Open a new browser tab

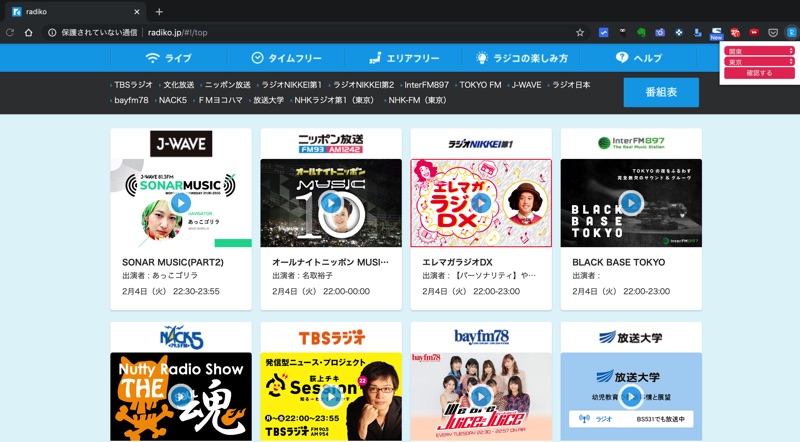click(159, 11)
